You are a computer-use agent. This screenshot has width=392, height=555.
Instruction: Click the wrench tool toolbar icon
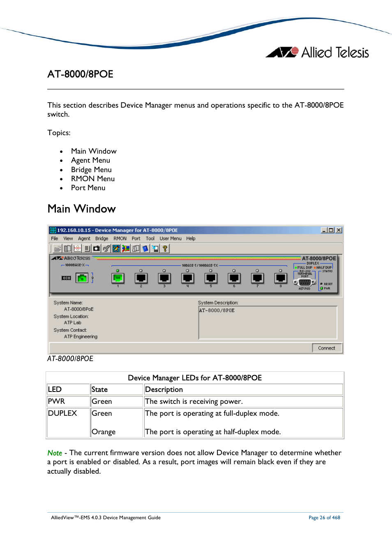(106, 249)
